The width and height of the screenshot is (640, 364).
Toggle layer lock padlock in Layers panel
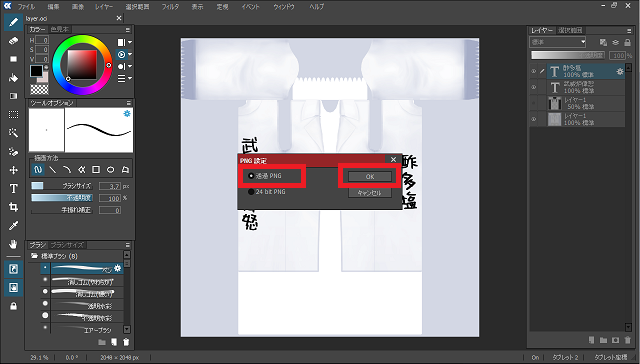[628, 42]
